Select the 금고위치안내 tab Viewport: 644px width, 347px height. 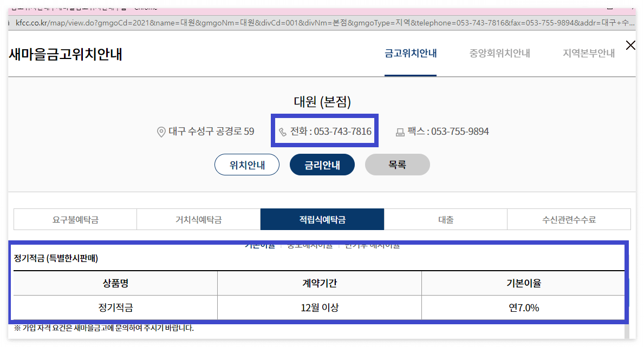coord(410,53)
